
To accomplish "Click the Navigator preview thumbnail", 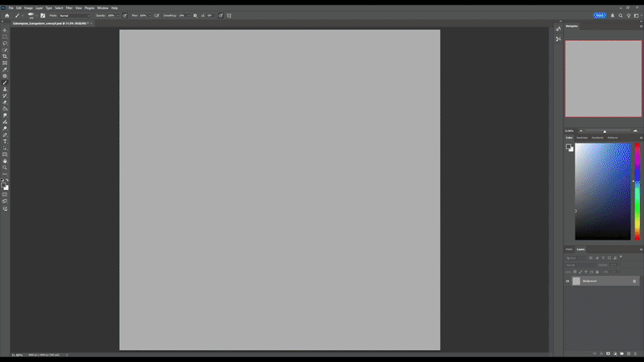I will coord(603,79).
